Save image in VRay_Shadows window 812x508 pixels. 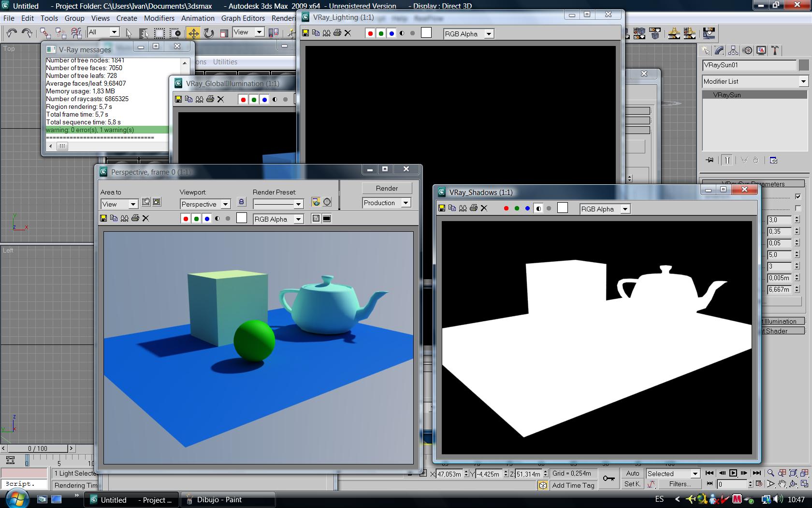[442, 208]
